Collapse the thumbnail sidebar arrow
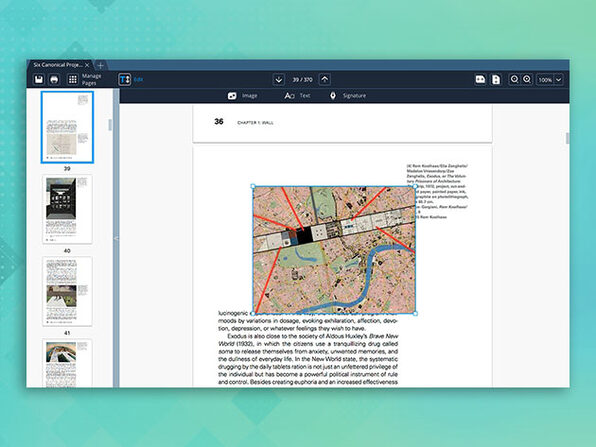 [x=116, y=238]
